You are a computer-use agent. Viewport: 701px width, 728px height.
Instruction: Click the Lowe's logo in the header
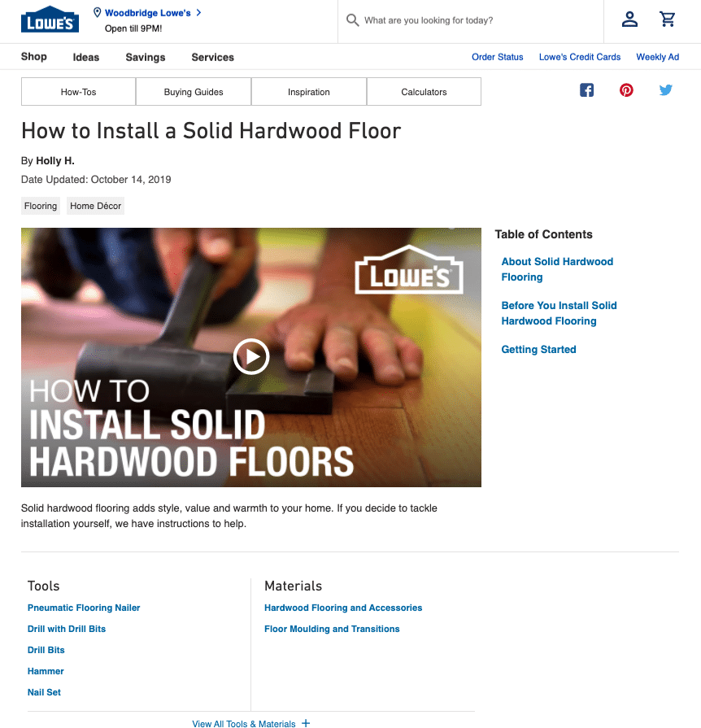(50, 20)
